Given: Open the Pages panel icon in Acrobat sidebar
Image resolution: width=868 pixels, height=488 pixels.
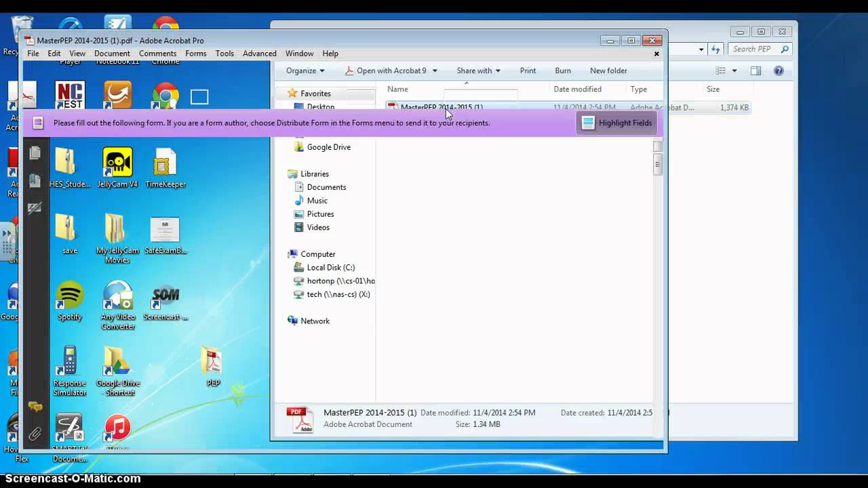Looking at the screenshot, I should click(x=35, y=154).
